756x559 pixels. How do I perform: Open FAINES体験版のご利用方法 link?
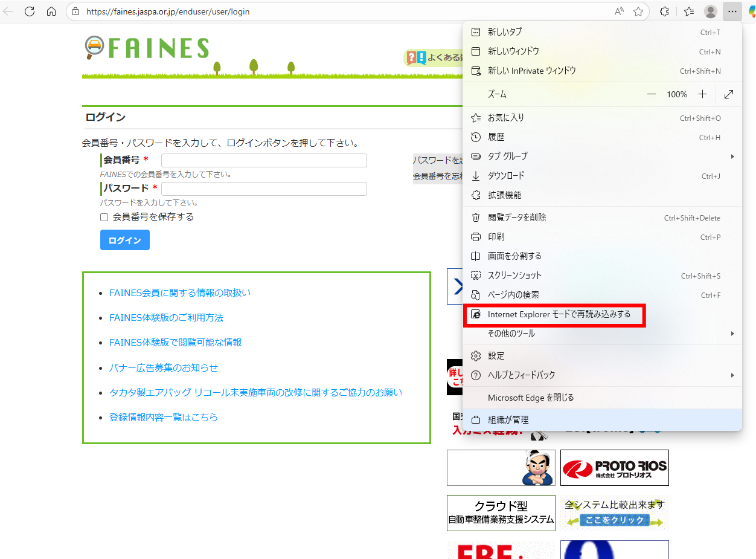(x=166, y=318)
